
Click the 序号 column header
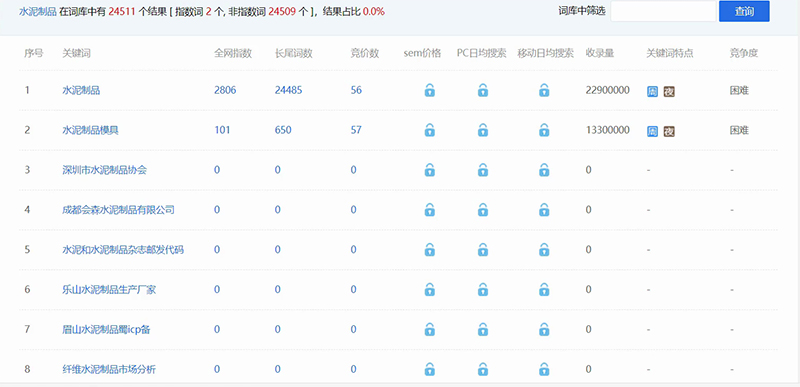tap(33, 54)
